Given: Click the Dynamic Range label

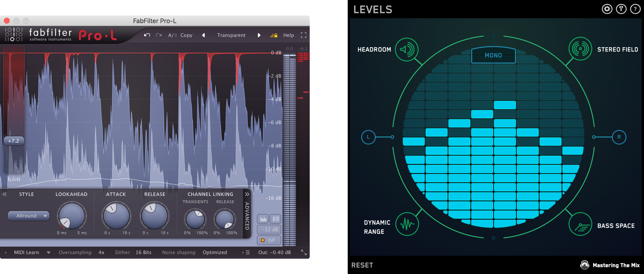Looking at the screenshot, I should pos(377,227).
